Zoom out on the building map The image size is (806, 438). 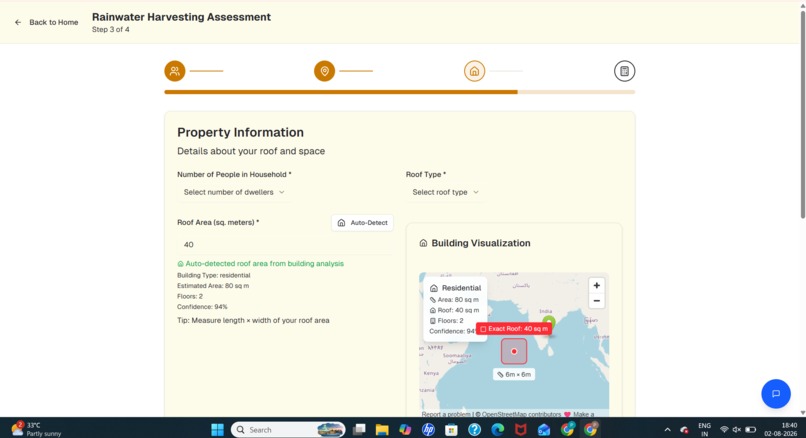coord(596,301)
